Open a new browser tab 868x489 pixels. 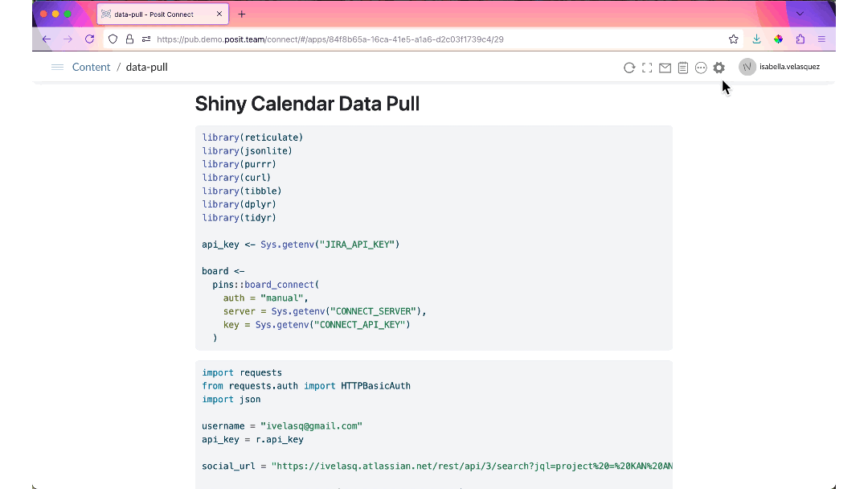pyautogui.click(x=242, y=14)
